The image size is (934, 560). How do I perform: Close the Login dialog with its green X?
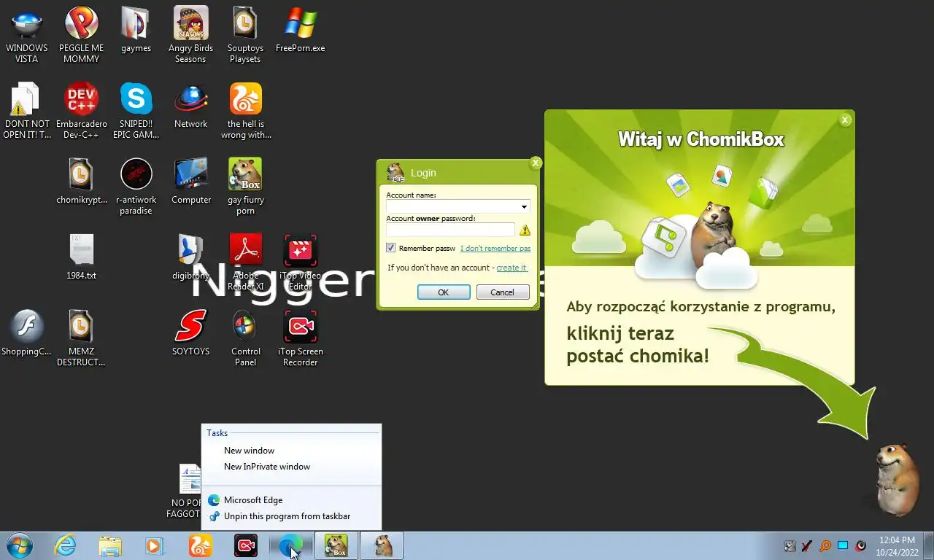click(536, 163)
